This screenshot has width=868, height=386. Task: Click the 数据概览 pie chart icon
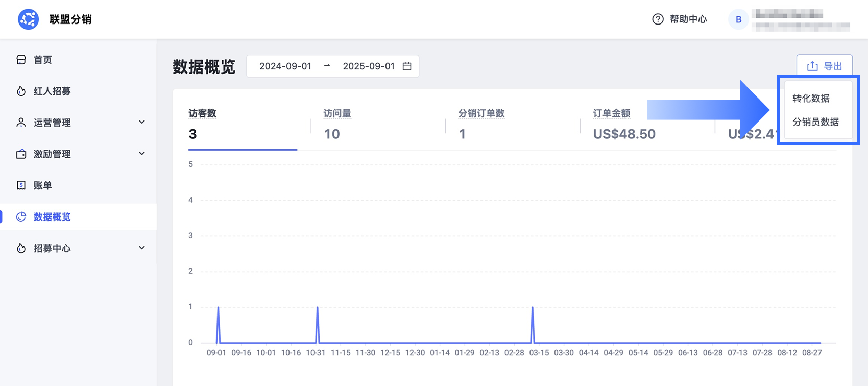[x=21, y=217]
